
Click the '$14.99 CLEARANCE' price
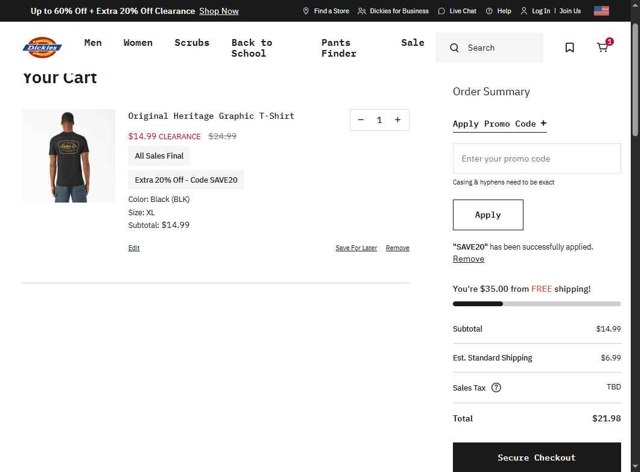click(164, 136)
